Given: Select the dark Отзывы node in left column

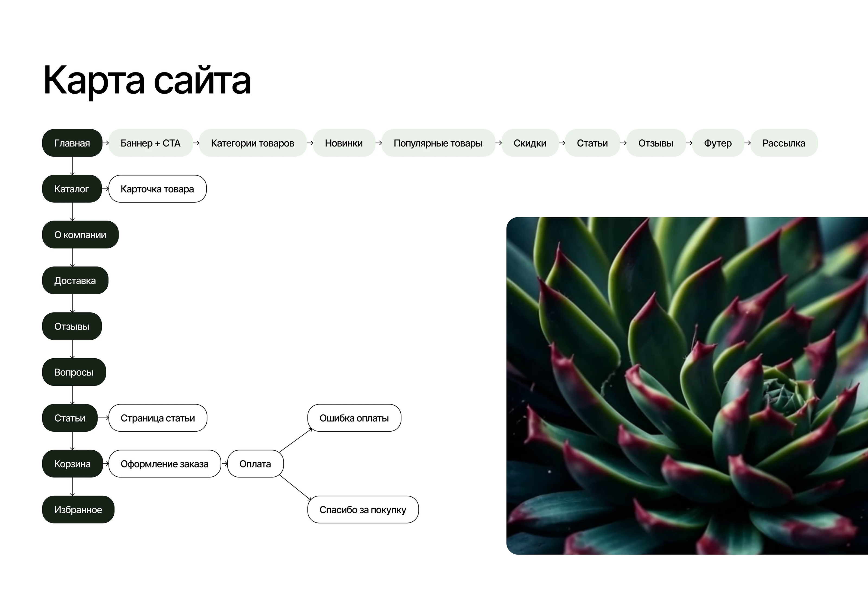Looking at the screenshot, I should (x=72, y=326).
